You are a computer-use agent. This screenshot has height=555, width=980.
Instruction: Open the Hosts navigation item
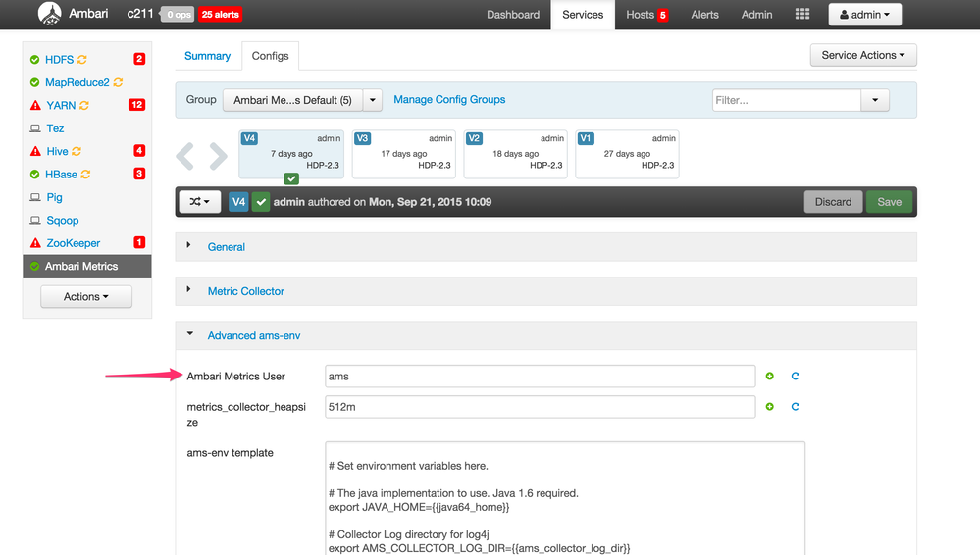point(640,15)
